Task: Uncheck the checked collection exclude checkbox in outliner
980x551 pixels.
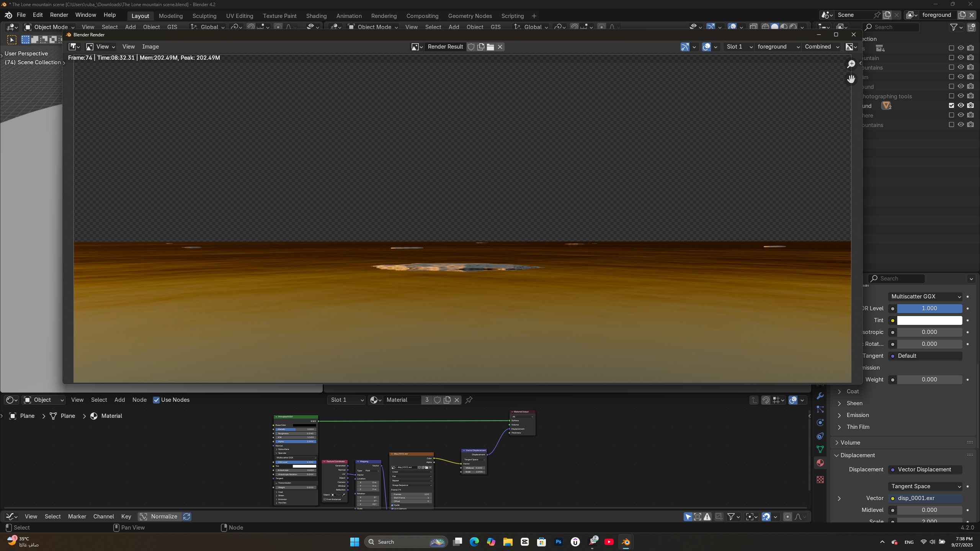Action: [951, 106]
